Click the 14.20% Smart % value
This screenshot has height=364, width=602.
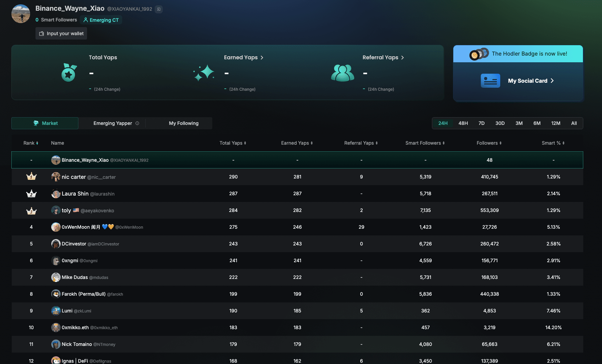click(x=553, y=327)
